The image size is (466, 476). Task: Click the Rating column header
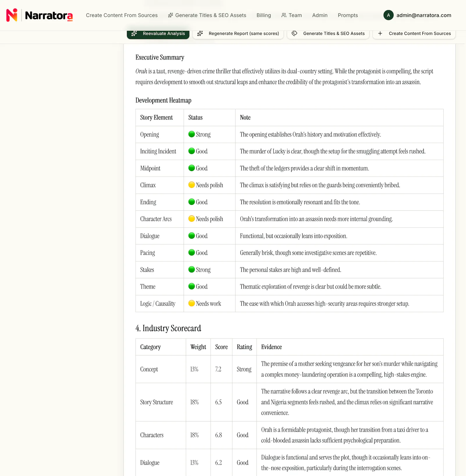pos(244,347)
